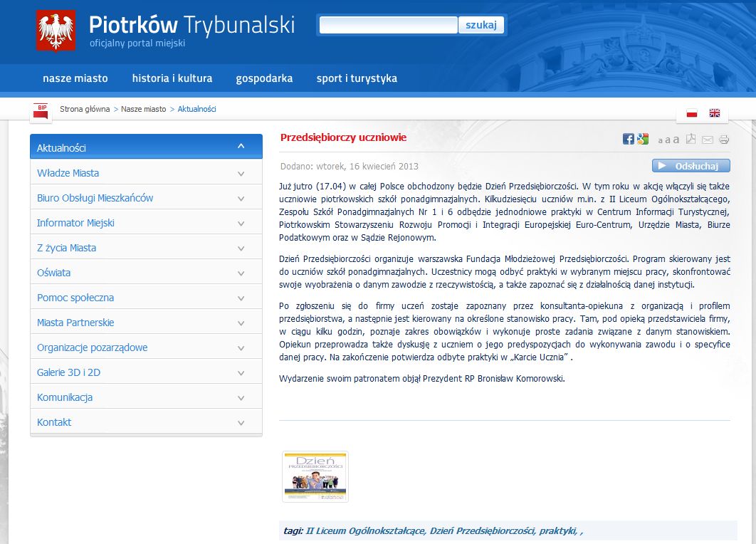Viewport: 756px width, 544px height.
Task: Select Oświata in the sidebar menu
Action: pos(53,273)
